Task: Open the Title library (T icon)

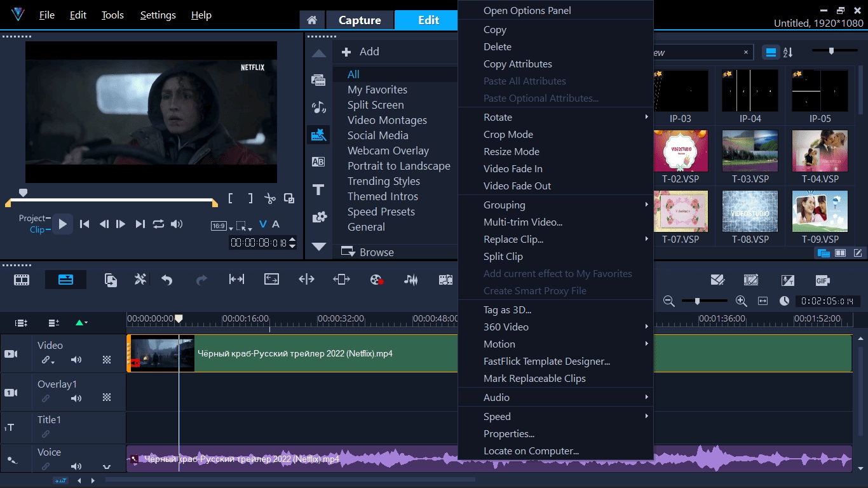Action: (318, 189)
